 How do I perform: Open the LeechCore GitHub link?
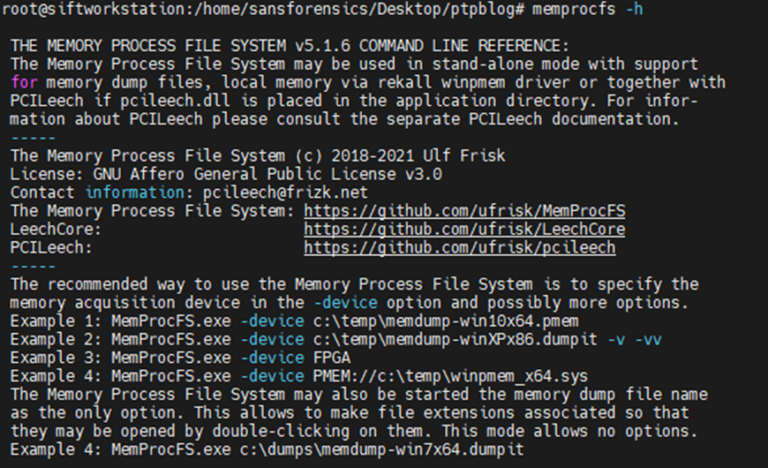[464, 229]
